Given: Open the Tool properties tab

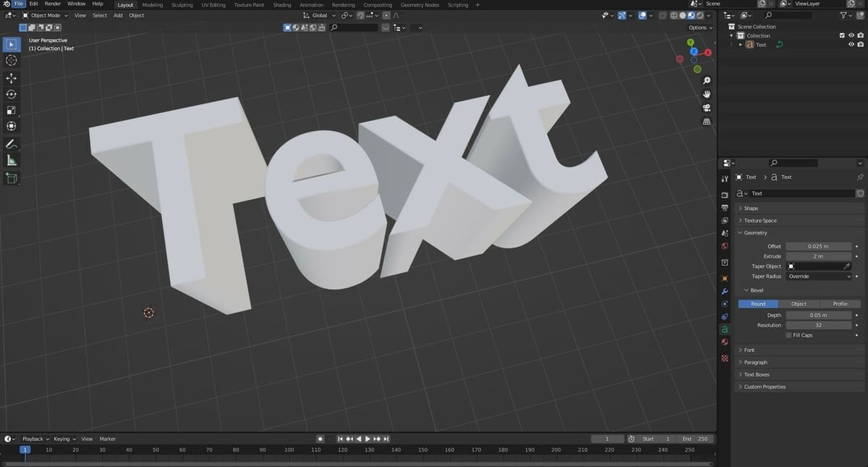Looking at the screenshot, I should coord(725,179).
